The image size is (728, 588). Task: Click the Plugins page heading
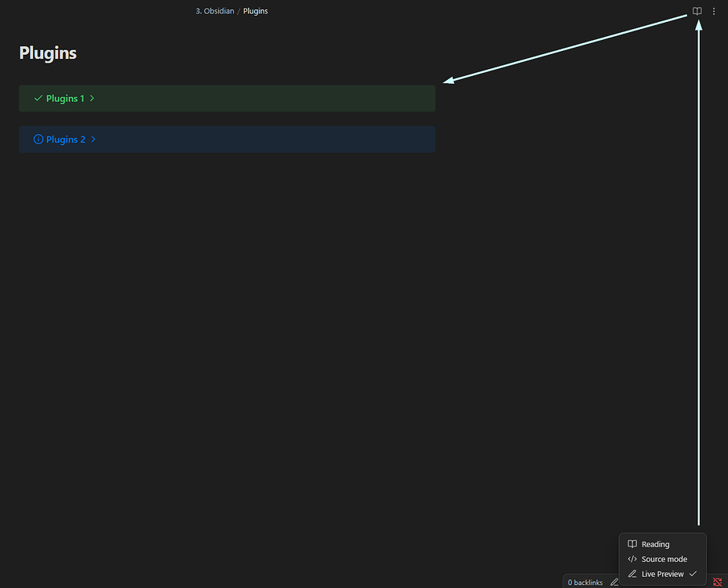(48, 53)
